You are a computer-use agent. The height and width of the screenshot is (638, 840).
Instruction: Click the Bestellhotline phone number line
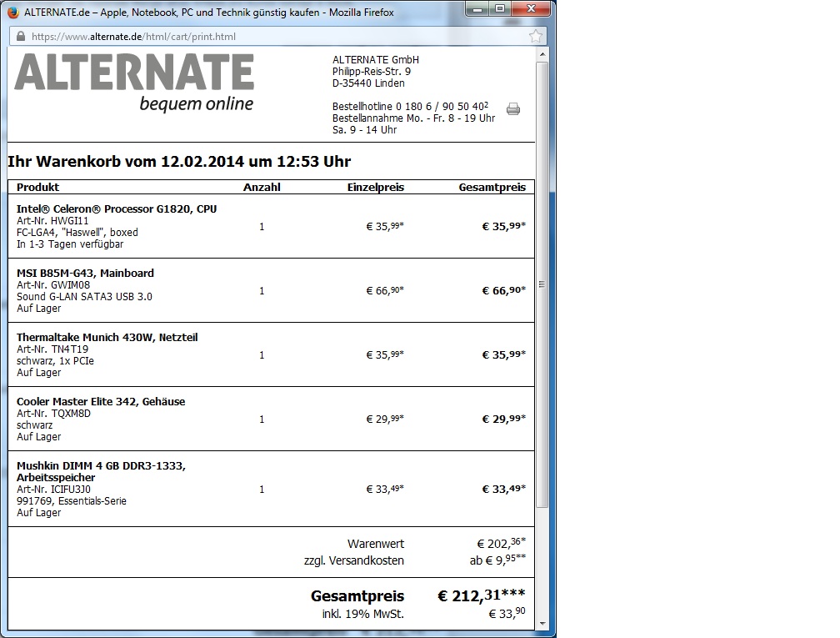pyautogui.click(x=410, y=106)
